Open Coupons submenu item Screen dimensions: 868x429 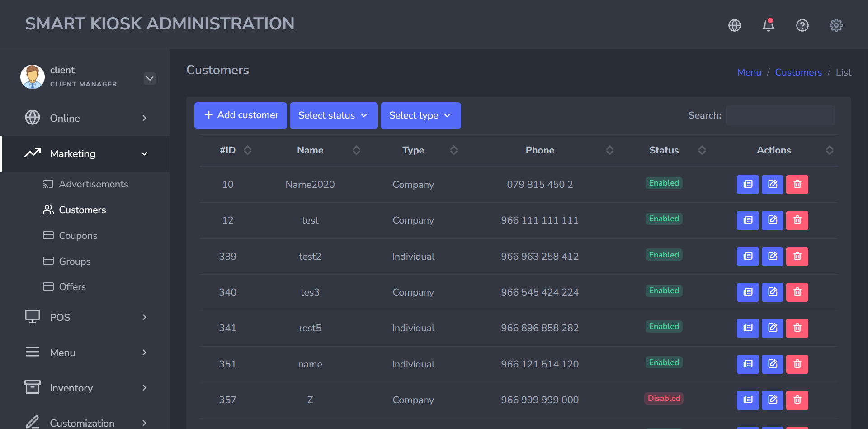click(70, 236)
